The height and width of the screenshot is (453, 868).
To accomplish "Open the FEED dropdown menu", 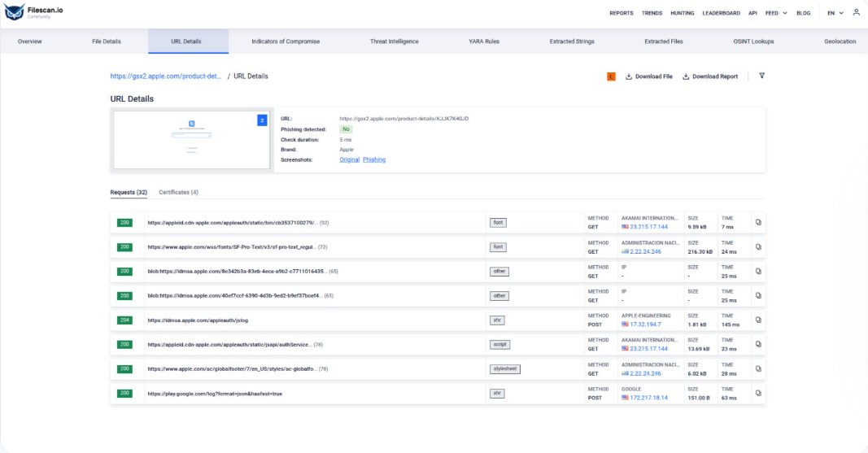I will pyautogui.click(x=776, y=13).
